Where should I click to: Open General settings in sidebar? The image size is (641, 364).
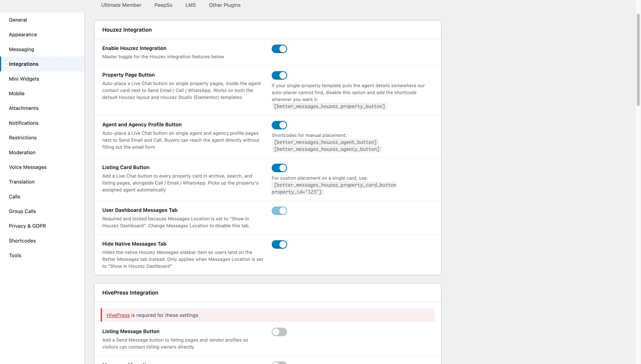[42, 20]
